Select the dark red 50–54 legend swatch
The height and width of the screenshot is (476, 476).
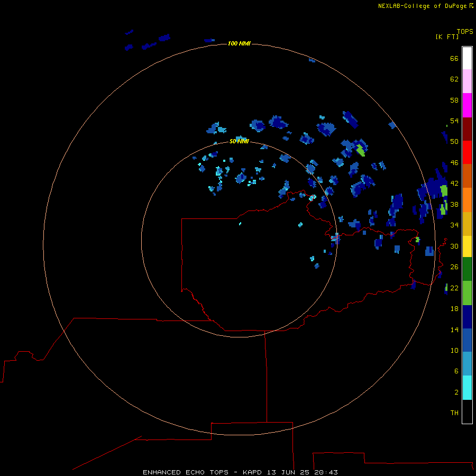(467, 129)
